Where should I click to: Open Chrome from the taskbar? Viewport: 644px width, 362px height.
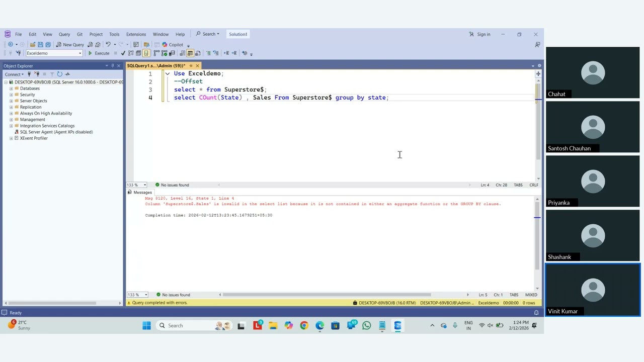tap(304, 326)
